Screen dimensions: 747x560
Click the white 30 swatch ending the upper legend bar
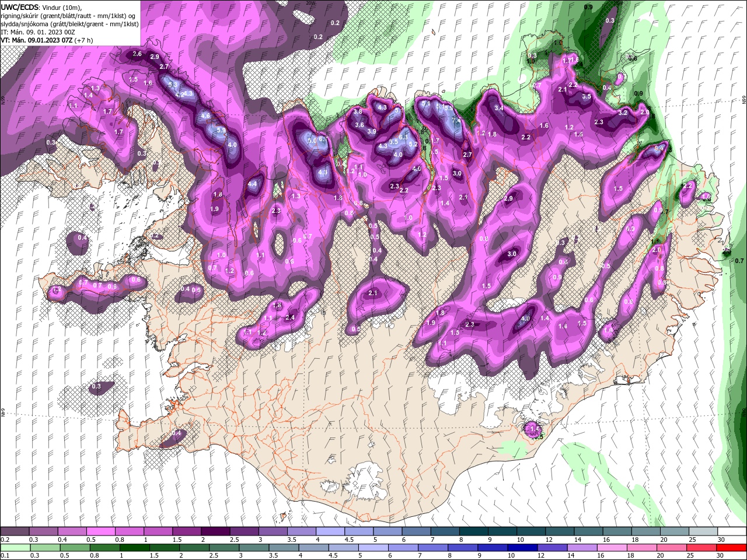732,531
